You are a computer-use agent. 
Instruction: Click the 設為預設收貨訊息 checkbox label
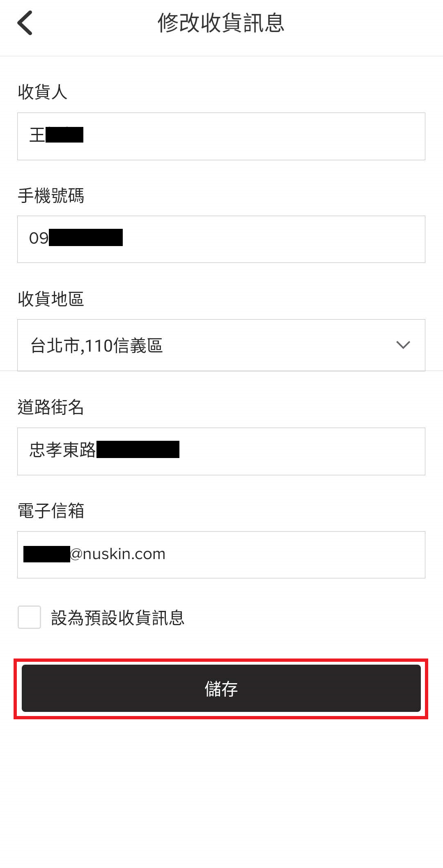[118, 618]
